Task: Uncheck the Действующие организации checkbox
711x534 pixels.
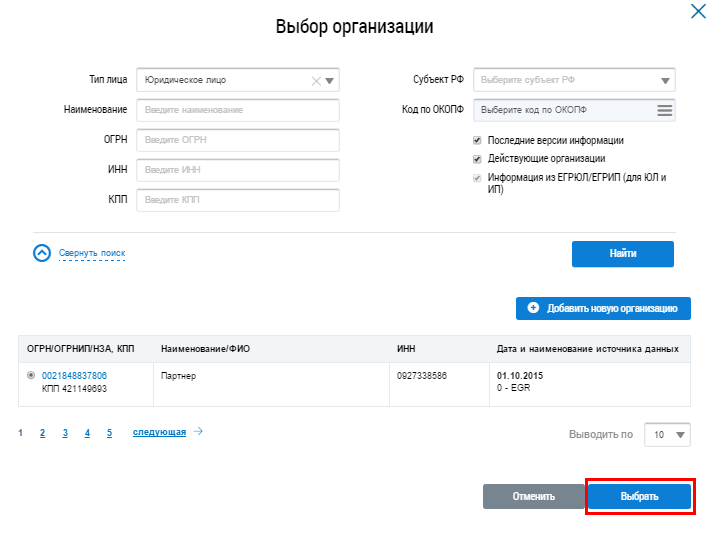Action: click(x=478, y=159)
